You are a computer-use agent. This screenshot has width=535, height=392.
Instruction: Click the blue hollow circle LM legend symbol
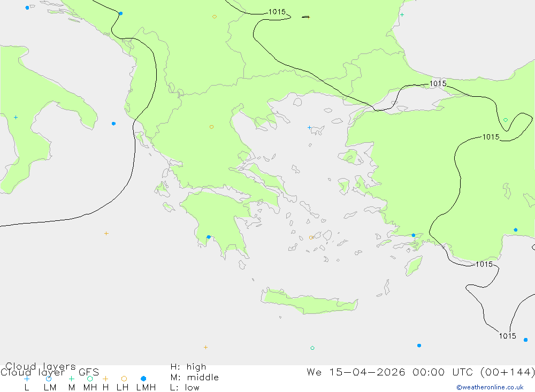click(x=49, y=379)
